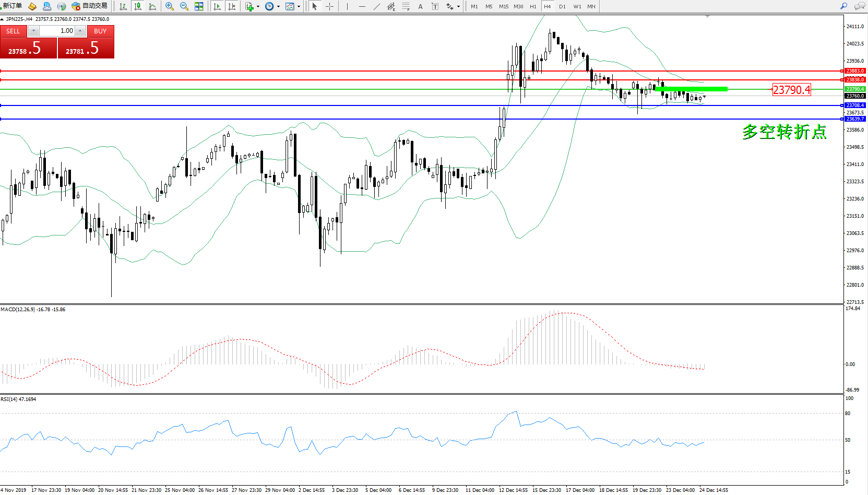Zoom out of the chart

click(184, 6)
